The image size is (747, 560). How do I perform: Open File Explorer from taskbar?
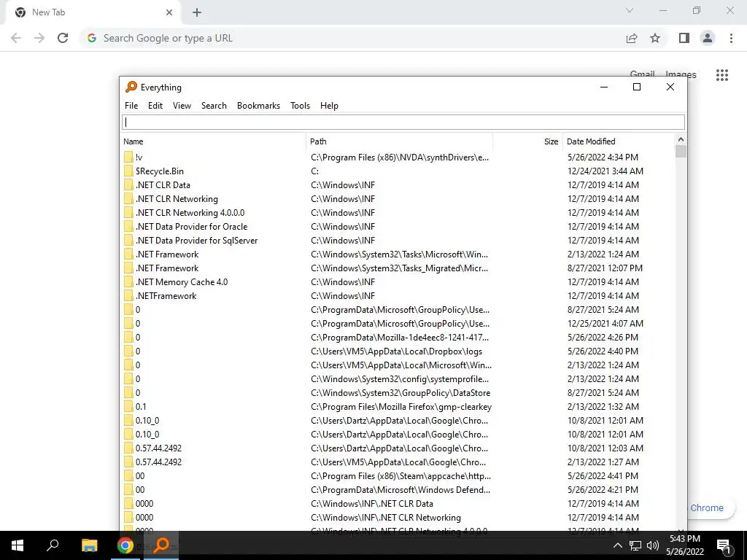[89, 545]
